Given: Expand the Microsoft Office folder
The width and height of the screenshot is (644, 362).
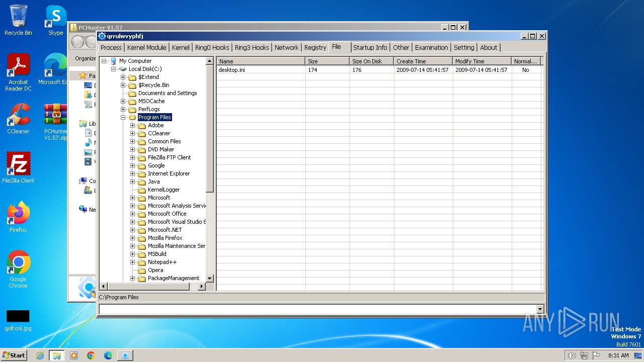Looking at the screenshot, I should point(133,214).
